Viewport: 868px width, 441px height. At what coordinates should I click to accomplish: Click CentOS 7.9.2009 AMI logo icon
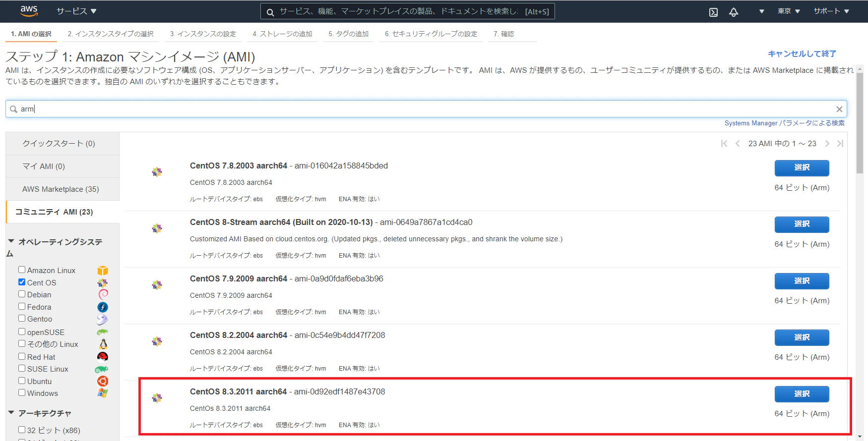[x=157, y=285]
